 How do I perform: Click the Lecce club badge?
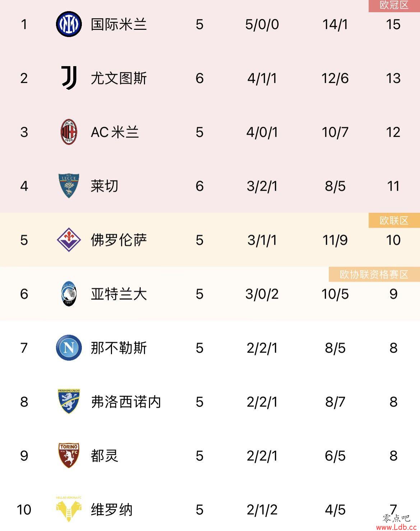click(69, 186)
